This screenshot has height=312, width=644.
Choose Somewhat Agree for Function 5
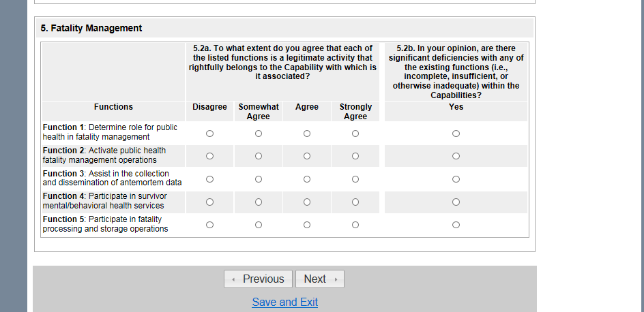point(259,225)
